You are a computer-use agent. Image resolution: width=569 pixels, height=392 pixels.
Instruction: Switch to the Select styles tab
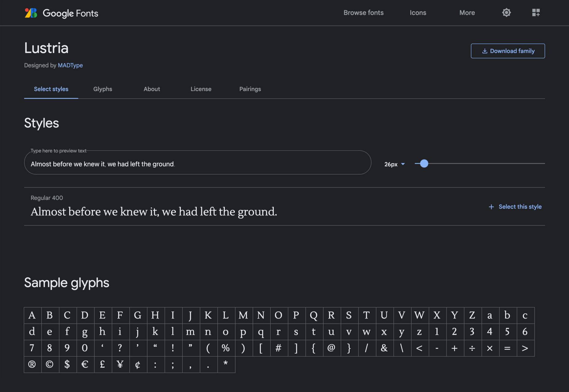pyautogui.click(x=51, y=89)
